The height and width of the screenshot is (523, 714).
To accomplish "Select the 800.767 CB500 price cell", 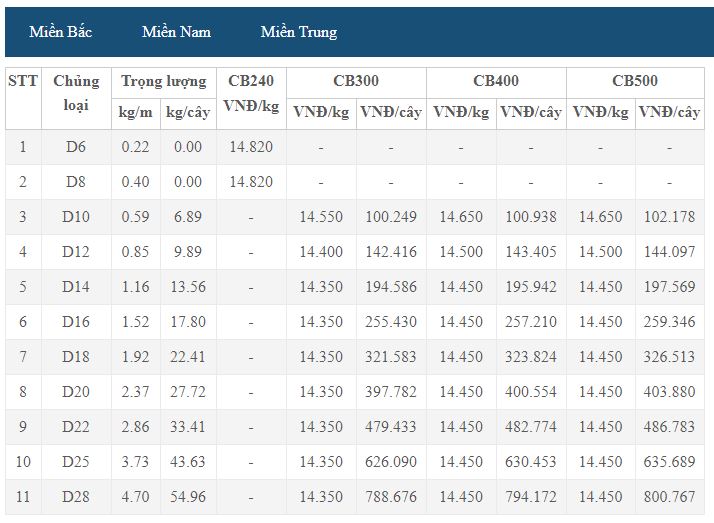I will coord(670,497).
